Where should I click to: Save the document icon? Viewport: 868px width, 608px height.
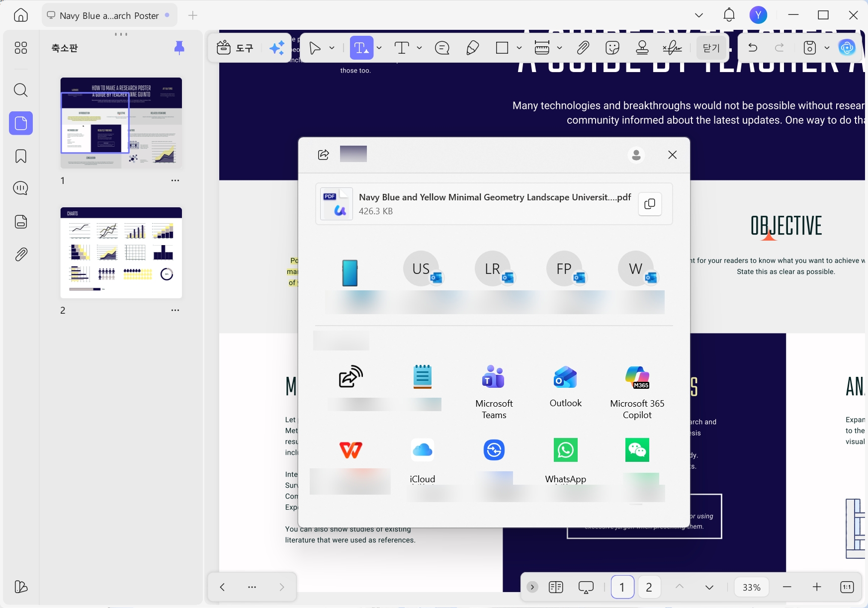click(x=810, y=48)
